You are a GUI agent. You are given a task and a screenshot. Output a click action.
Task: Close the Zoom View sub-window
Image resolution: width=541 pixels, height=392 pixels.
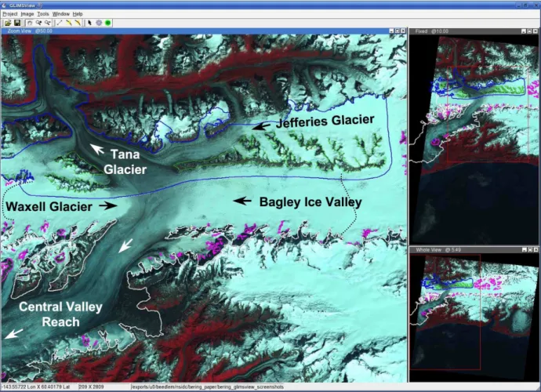pos(403,31)
